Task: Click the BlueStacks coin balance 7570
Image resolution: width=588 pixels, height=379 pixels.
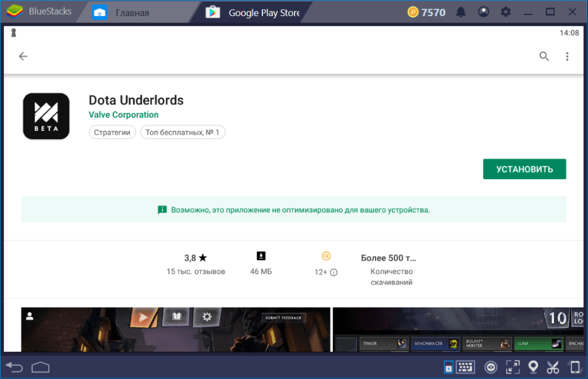Action: (427, 12)
